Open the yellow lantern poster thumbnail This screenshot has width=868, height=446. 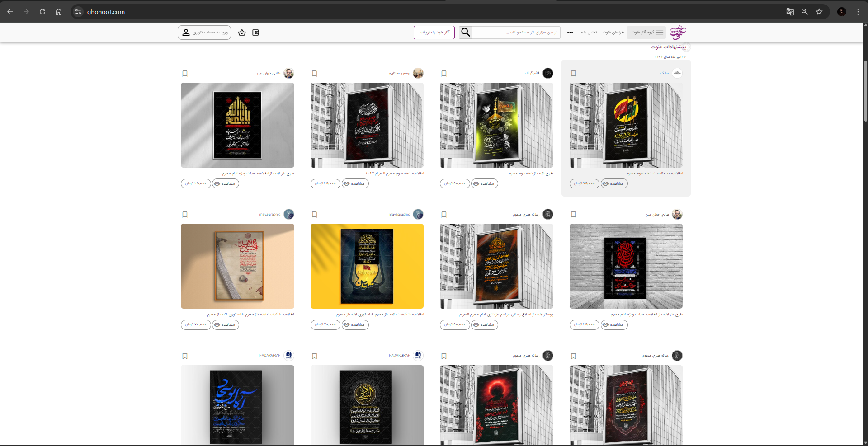[367, 266]
